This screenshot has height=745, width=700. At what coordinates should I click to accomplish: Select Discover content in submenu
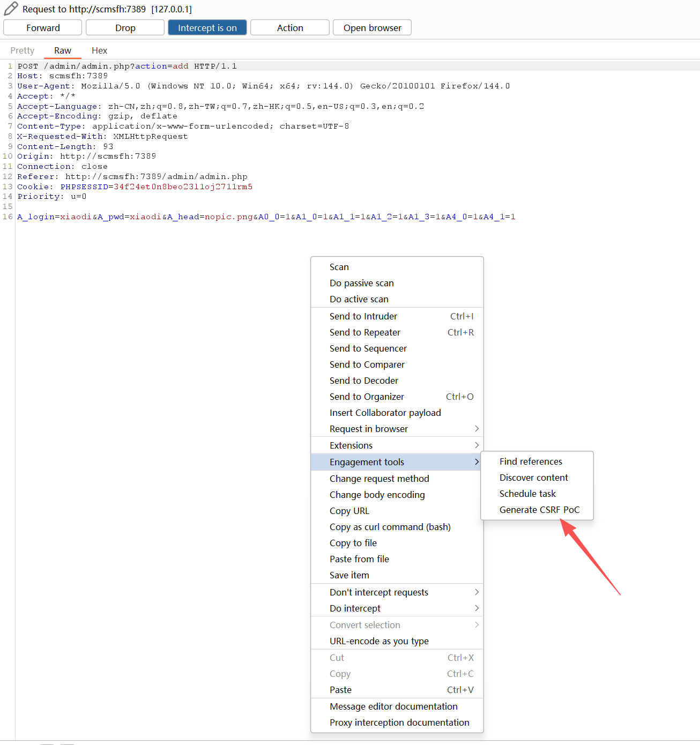(x=537, y=478)
